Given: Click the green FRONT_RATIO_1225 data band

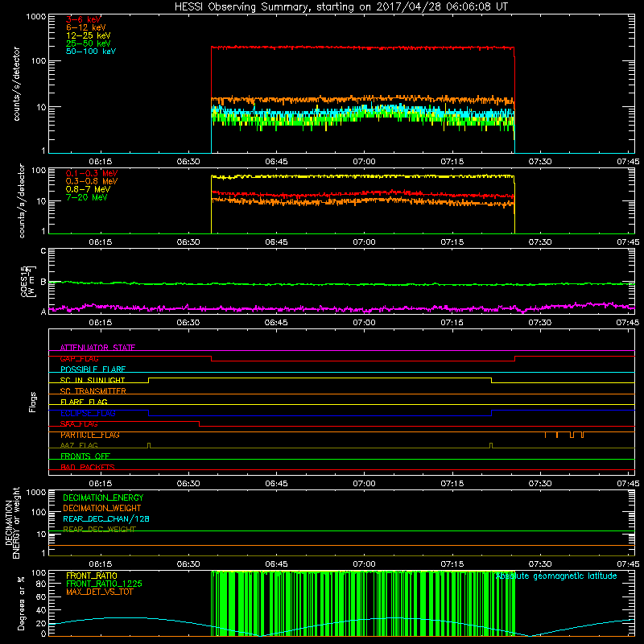Looking at the screenshot, I should pyautogui.click(x=363, y=603).
